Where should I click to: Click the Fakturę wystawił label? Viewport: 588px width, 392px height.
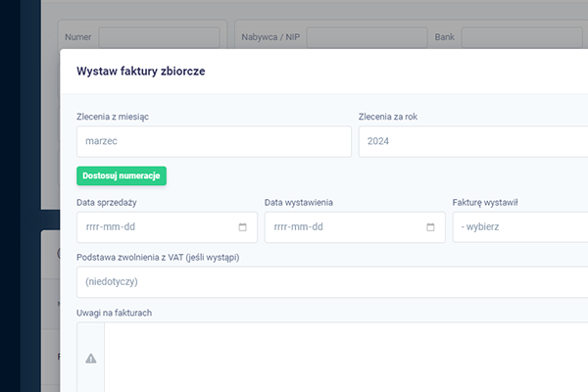485,203
